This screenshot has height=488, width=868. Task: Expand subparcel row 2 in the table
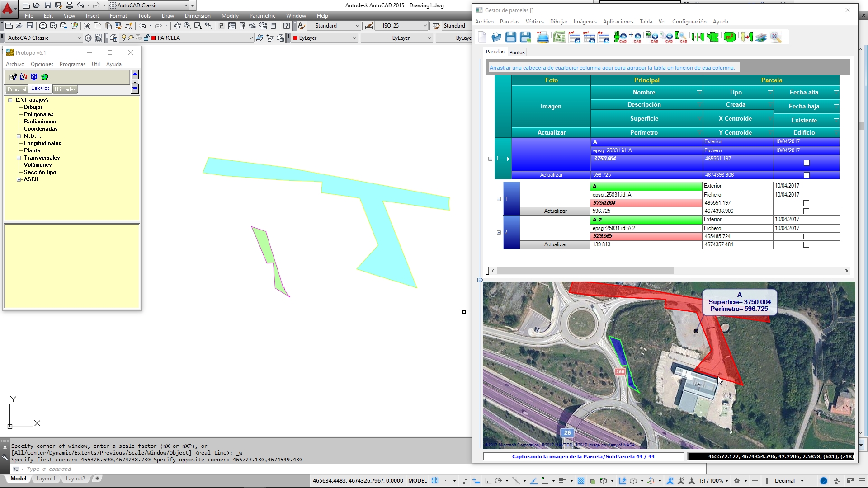pyautogui.click(x=499, y=233)
